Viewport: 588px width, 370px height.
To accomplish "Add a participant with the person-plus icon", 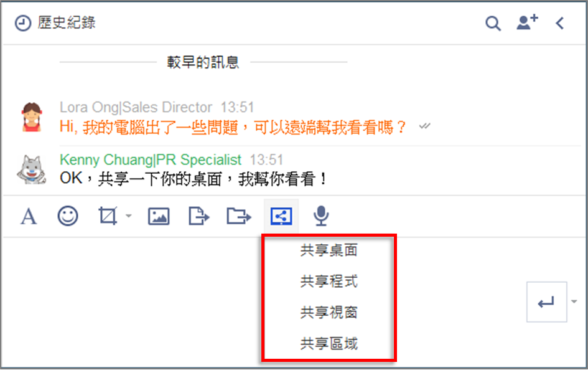I will point(527,22).
